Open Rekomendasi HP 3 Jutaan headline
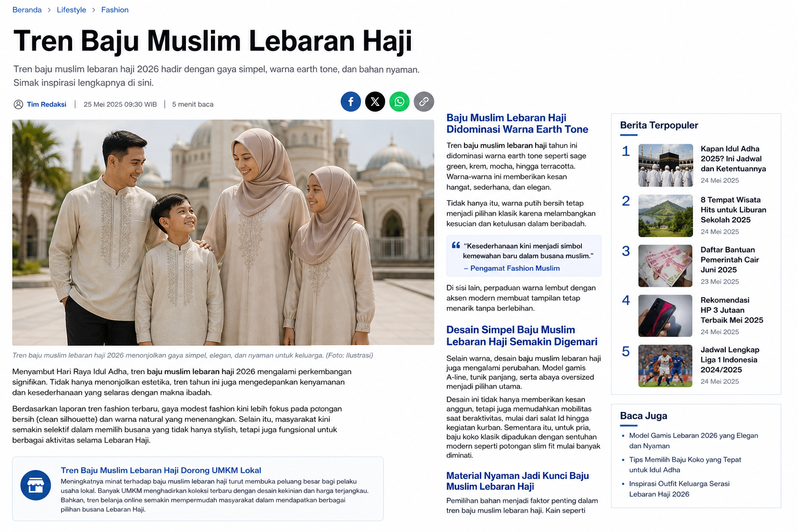Screen dimensions: 798x532 pos(732,310)
